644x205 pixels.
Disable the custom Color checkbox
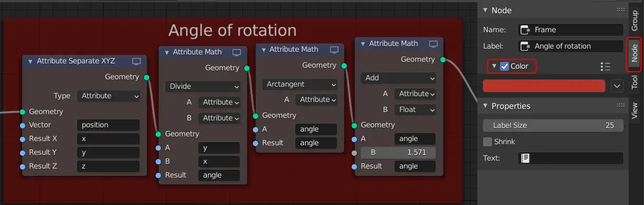coord(504,67)
